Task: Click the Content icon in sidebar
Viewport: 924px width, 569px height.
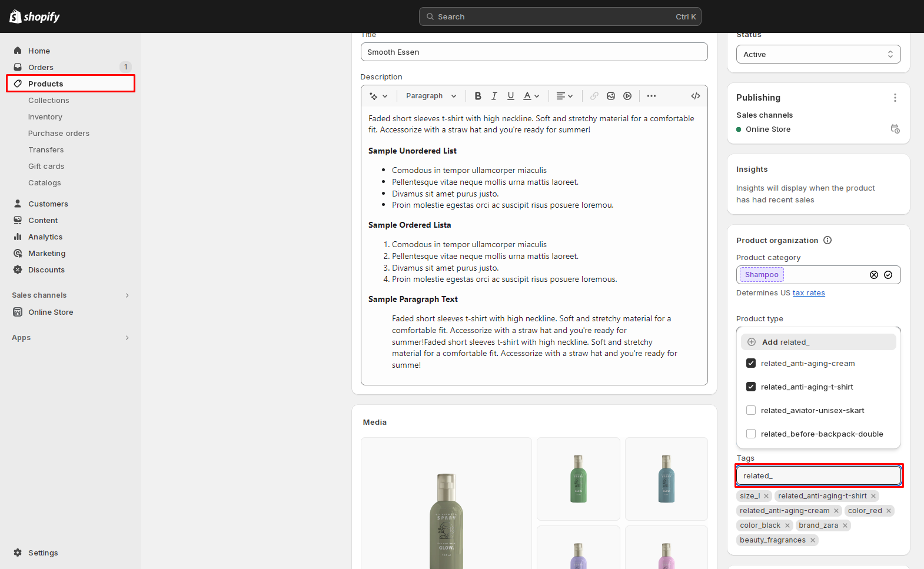Action: [18, 220]
